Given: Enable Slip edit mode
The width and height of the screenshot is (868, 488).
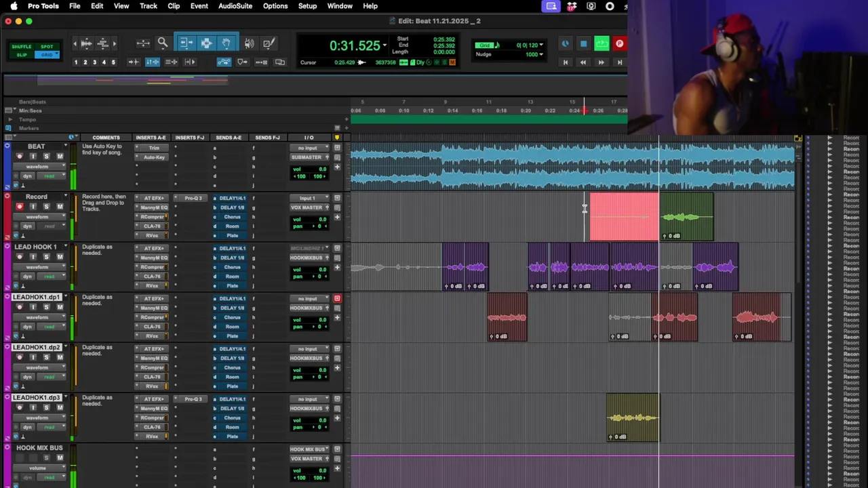Looking at the screenshot, I should pos(21,55).
